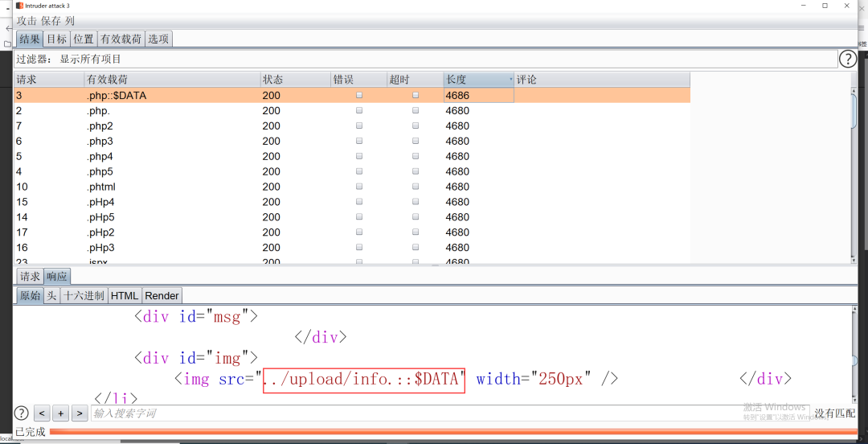Sort by 长度 column sort arrow
Image resolution: width=868 pixels, height=444 pixels.
pos(510,80)
